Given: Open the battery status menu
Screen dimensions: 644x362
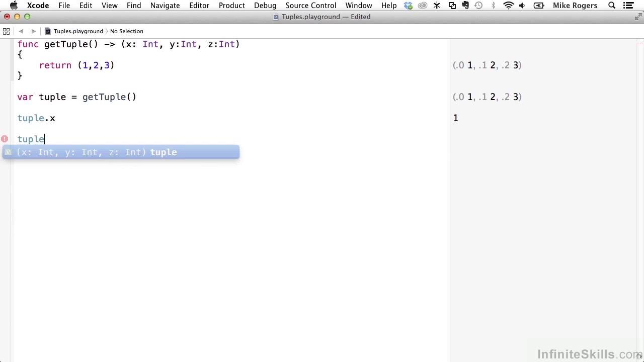Looking at the screenshot, I should (538, 6).
